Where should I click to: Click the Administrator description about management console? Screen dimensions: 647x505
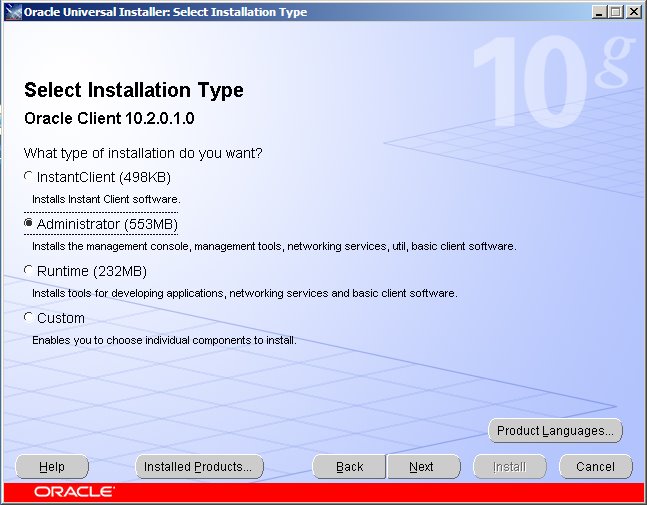coord(274,246)
